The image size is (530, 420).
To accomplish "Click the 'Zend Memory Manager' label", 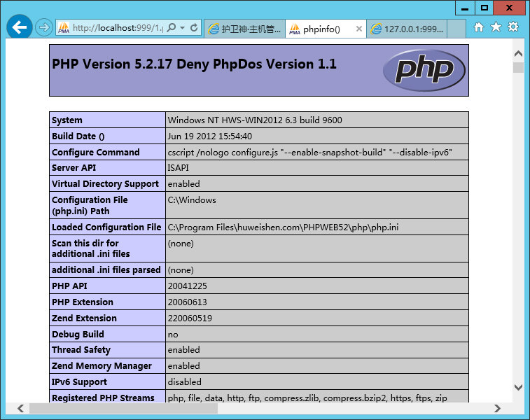I will (102, 366).
